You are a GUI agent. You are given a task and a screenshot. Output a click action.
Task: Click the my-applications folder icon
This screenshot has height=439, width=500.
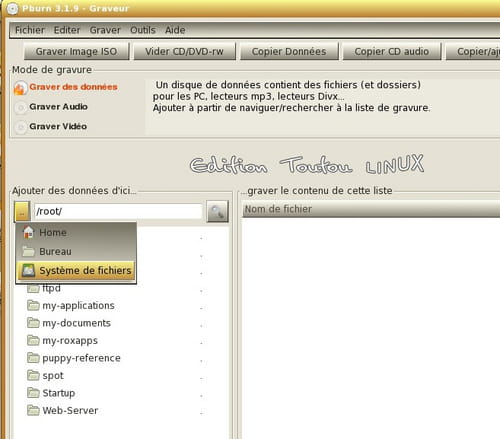point(33,305)
